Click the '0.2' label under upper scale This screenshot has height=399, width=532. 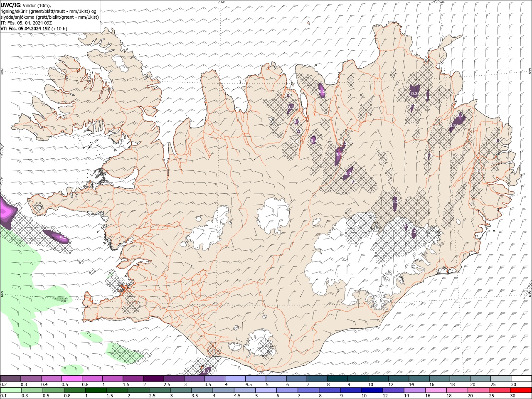click(4, 384)
